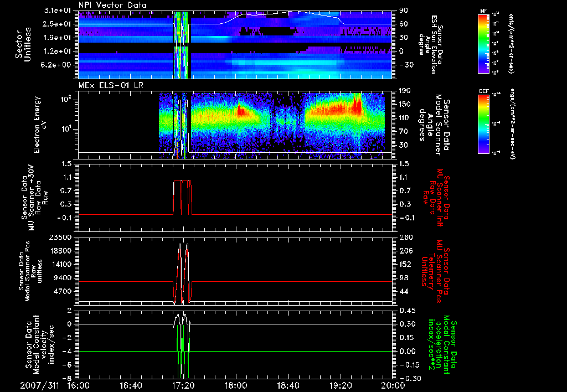
Task: Click the 0.45 acceleration tick label
Action: 407,311
